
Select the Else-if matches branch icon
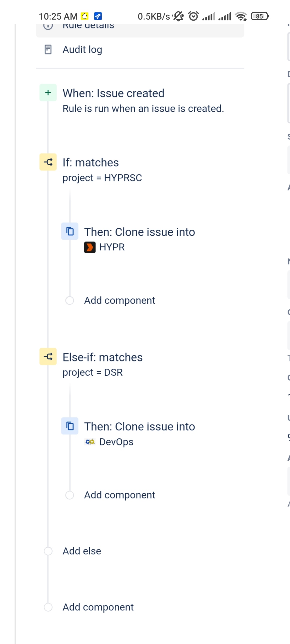pyautogui.click(x=48, y=357)
